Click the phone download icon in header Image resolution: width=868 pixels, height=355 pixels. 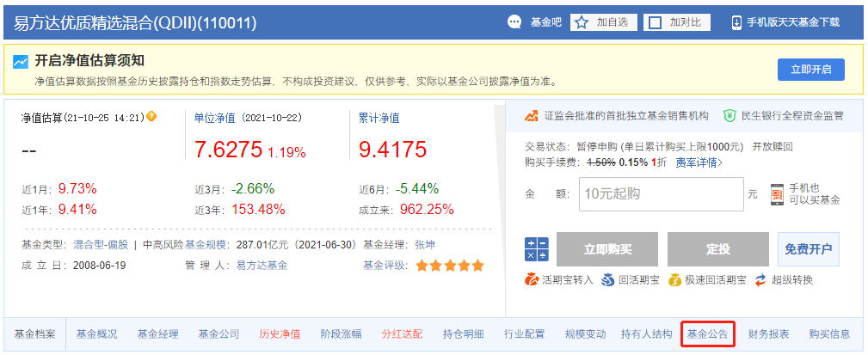[736, 22]
